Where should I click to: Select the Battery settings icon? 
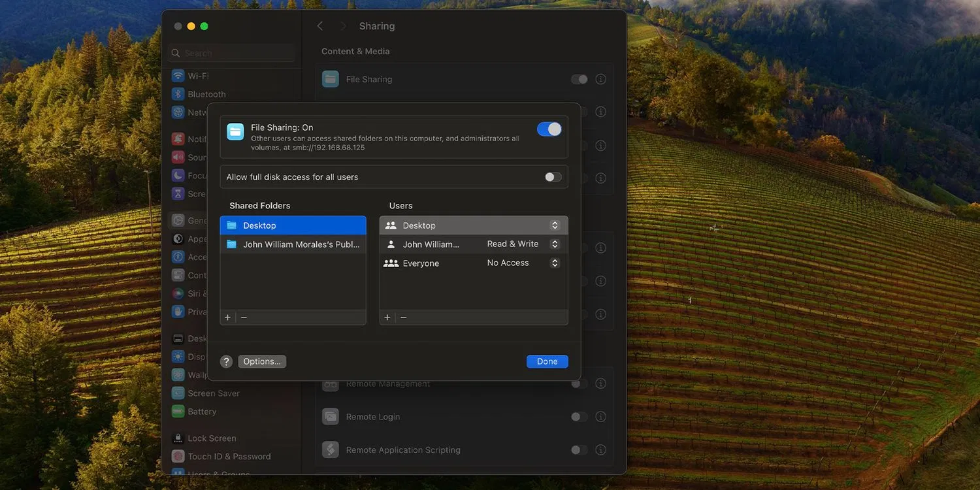[178, 411]
